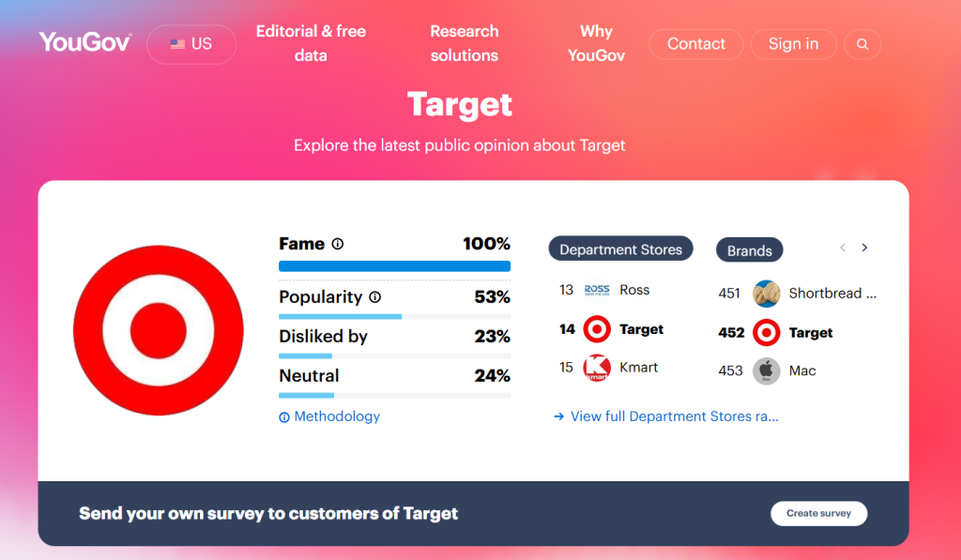Open Why YouGov menu

pos(596,43)
